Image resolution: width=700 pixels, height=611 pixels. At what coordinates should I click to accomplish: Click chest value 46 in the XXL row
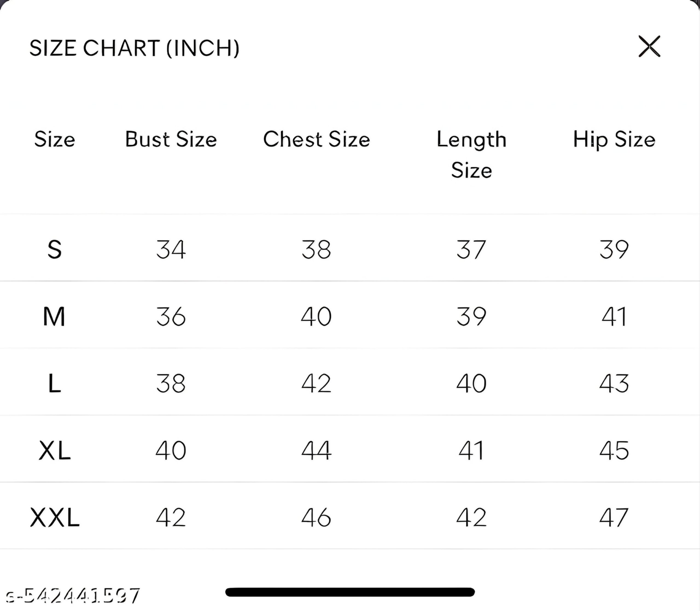(316, 517)
